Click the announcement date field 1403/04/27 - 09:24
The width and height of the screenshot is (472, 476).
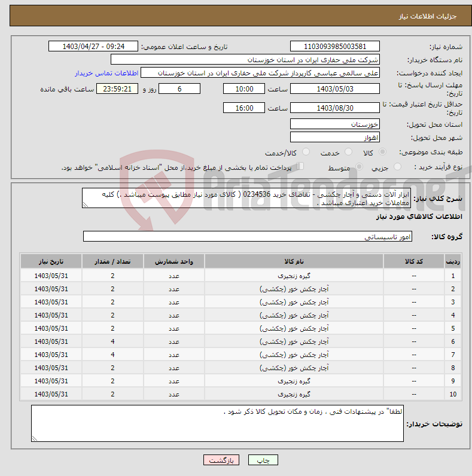[93, 47]
